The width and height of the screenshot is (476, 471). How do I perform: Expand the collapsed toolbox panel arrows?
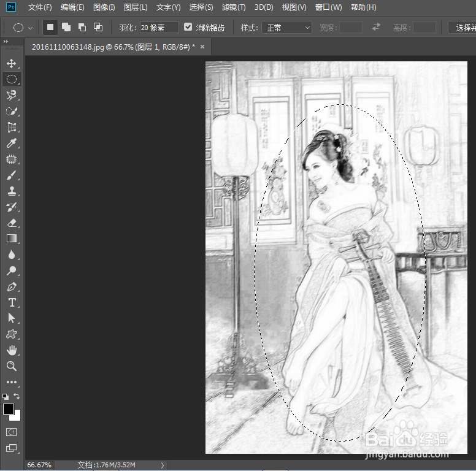(6, 41)
